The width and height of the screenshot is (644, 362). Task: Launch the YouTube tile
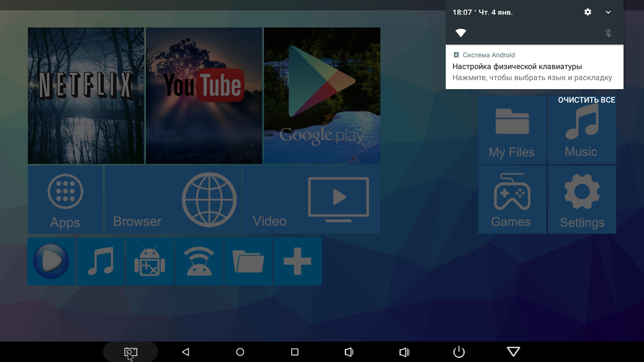[x=204, y=96]
